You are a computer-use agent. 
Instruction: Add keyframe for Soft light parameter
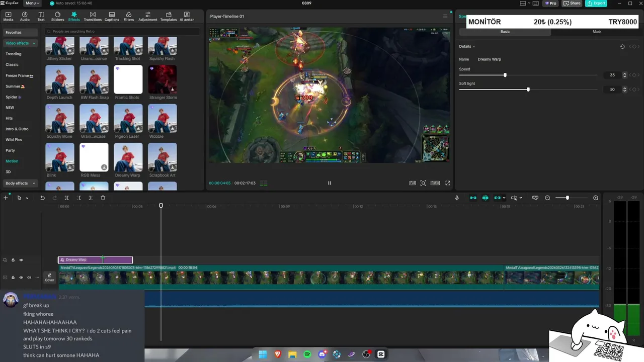[634, 89]
